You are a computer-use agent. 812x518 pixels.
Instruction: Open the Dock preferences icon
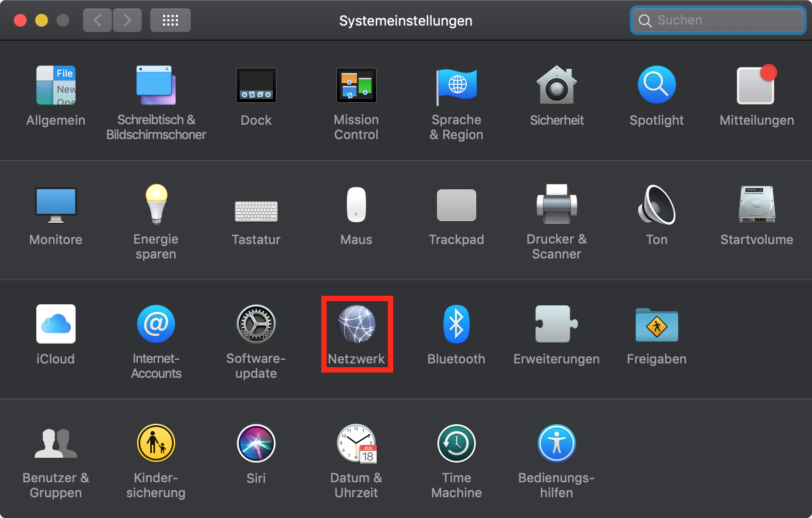(x=256, y=85)
